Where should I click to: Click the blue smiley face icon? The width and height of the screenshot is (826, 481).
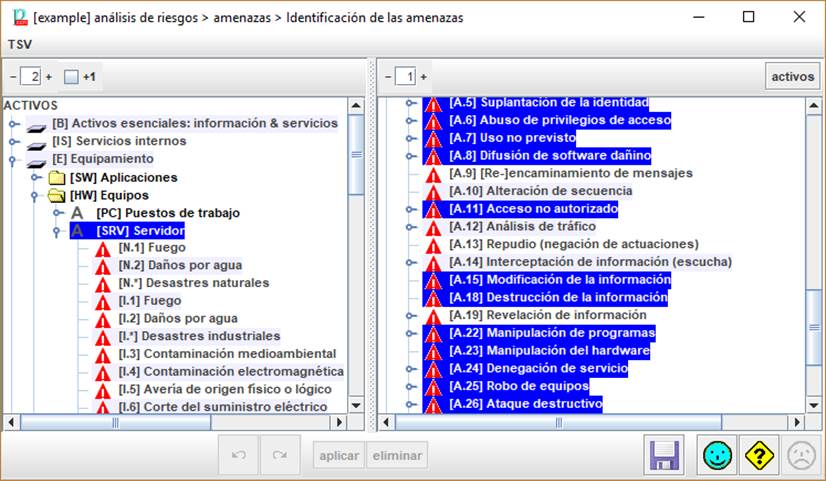pos(716,456)
